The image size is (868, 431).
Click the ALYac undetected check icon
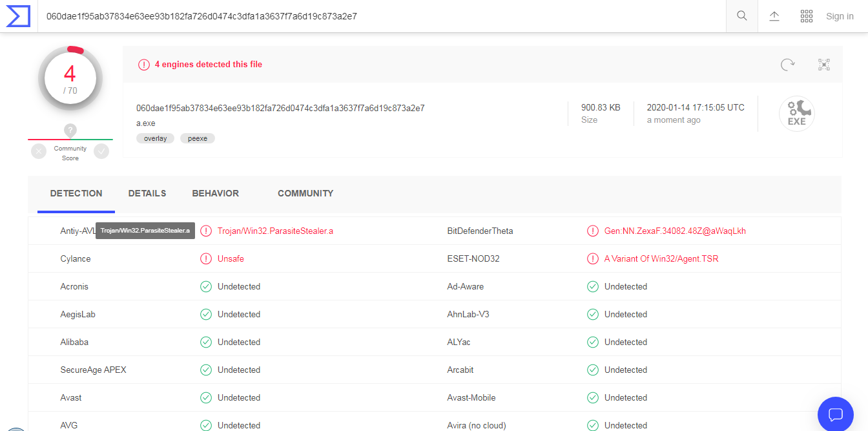click(592, 342)
